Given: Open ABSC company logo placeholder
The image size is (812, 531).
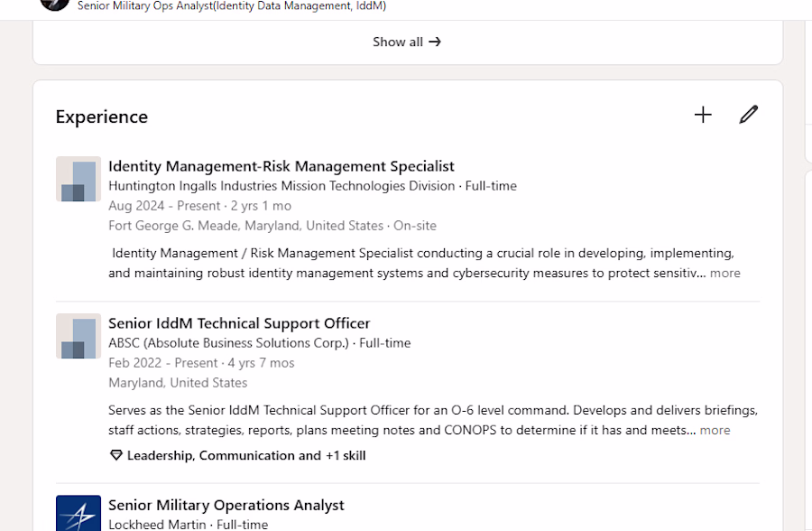Looking at the screenshot, I should (x=78, y=336).
